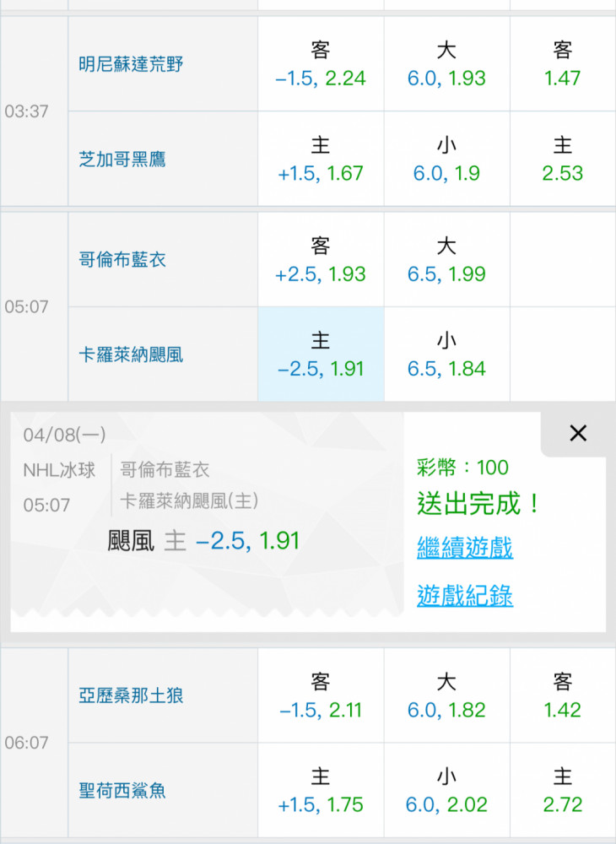
Task: Pick under 6.5 at 1.84 odds
Action: pyautogui.click(x=446, y=354)
